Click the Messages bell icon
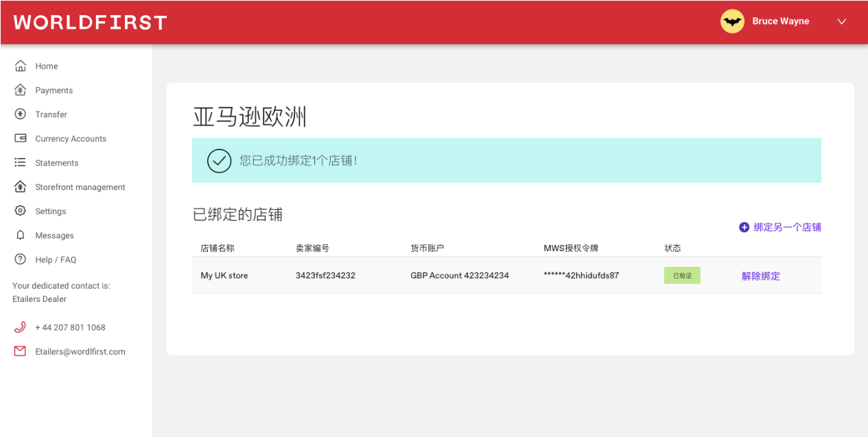This screenshot has height=437, width=868. pyautogui.click(x=21, y=235)
